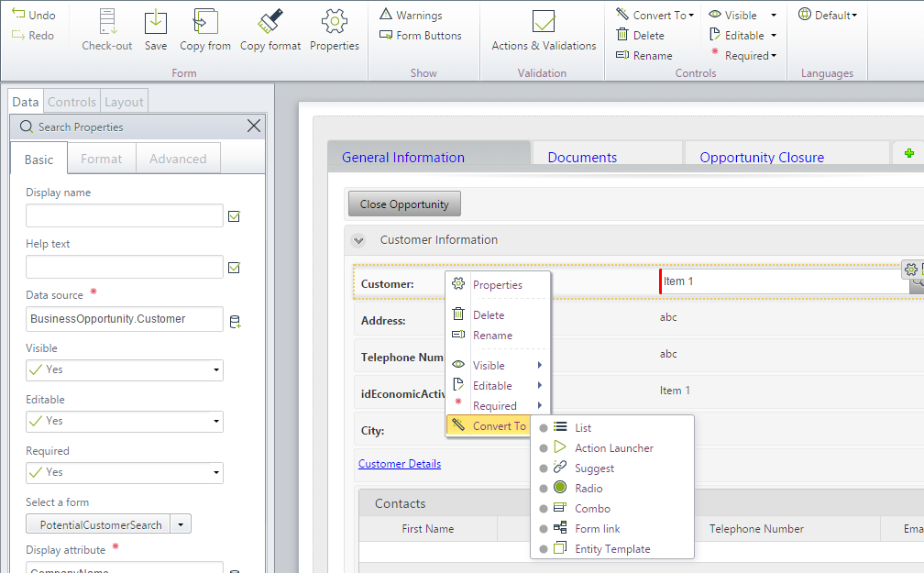
Task: Choose Entity Template in the Convert To submenu
Action: coord(612,548)
